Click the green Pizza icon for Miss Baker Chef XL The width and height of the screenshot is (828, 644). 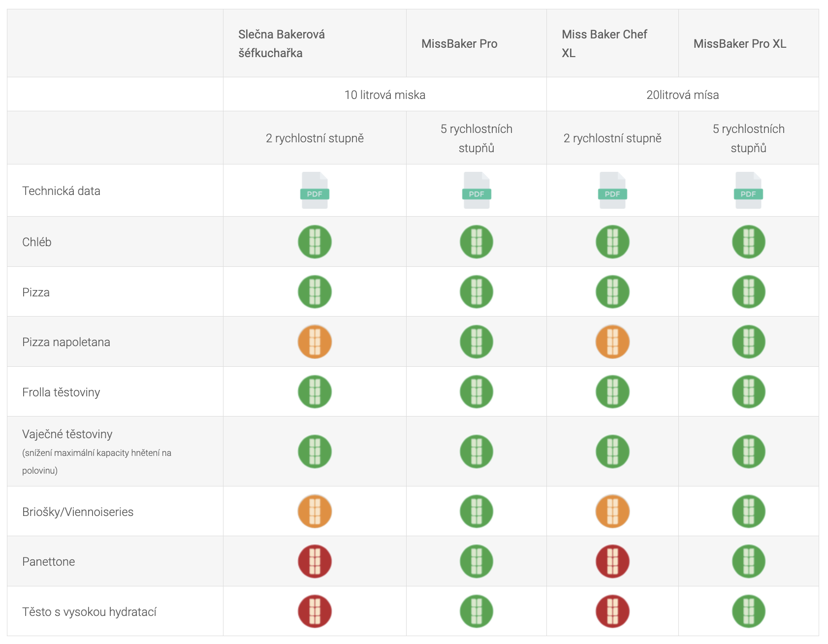(612, 291)
